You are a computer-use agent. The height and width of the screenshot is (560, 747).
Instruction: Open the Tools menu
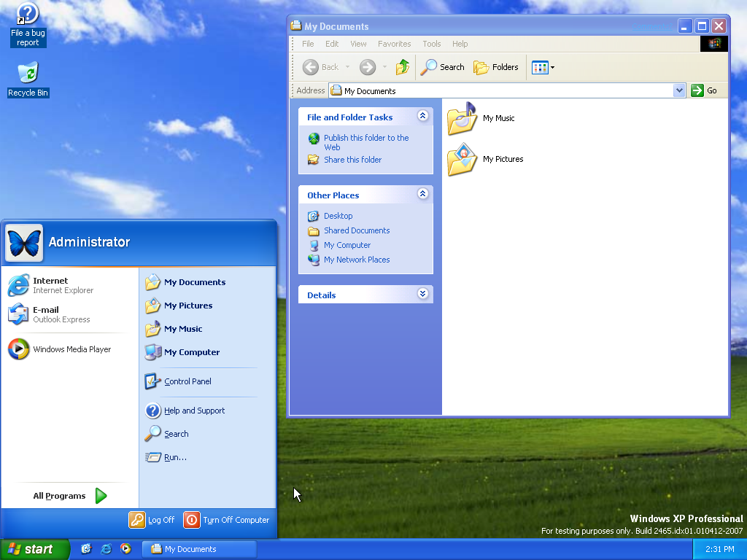[431, 44]
